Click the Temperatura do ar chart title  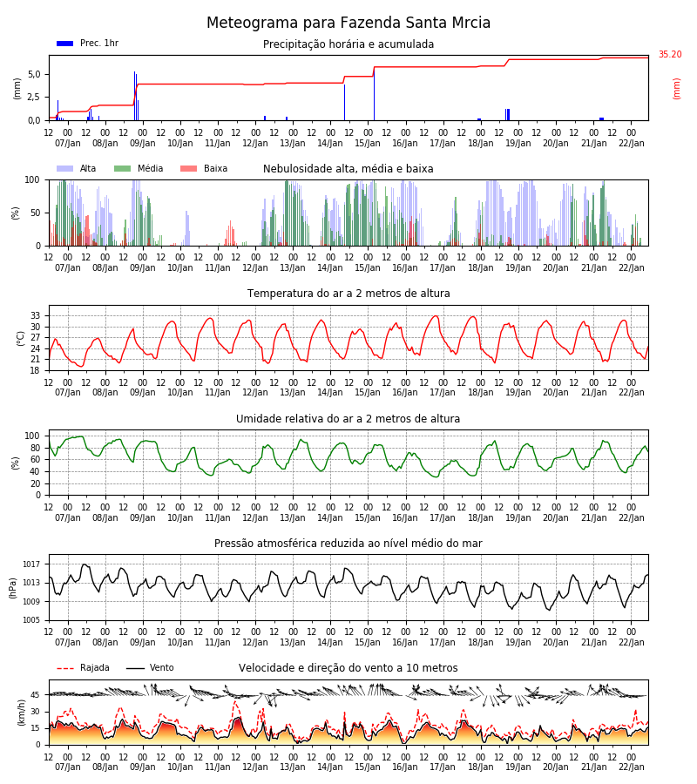(x=348, y=294)
